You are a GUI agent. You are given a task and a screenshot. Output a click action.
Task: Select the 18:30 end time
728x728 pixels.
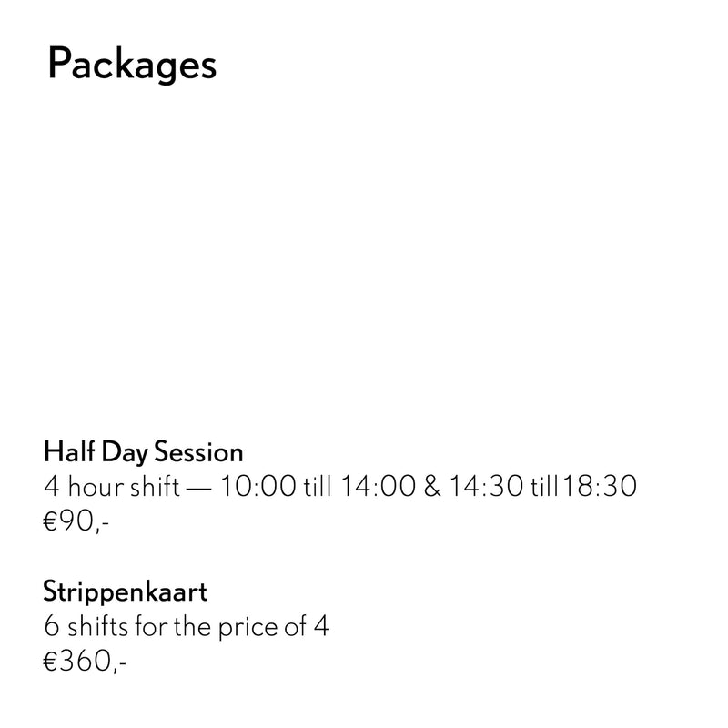(598, 488)
